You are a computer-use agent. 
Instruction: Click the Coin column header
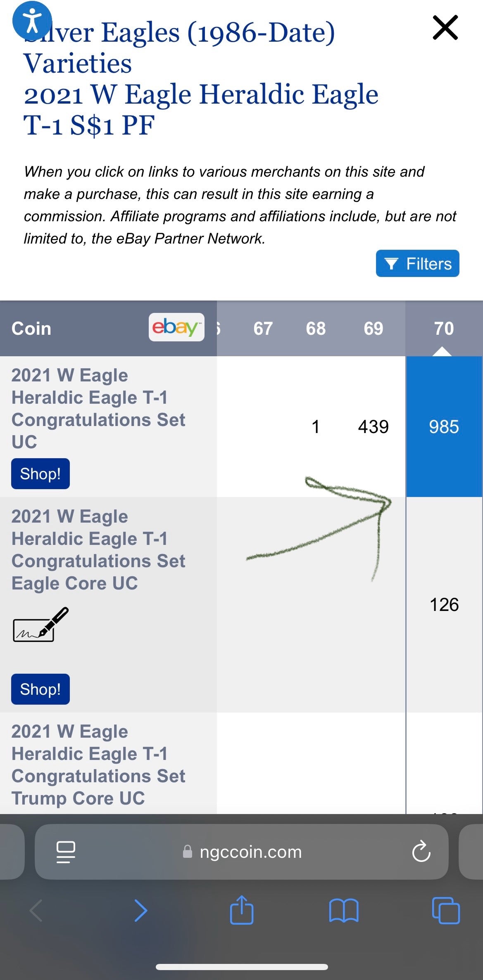pos(31,329)
